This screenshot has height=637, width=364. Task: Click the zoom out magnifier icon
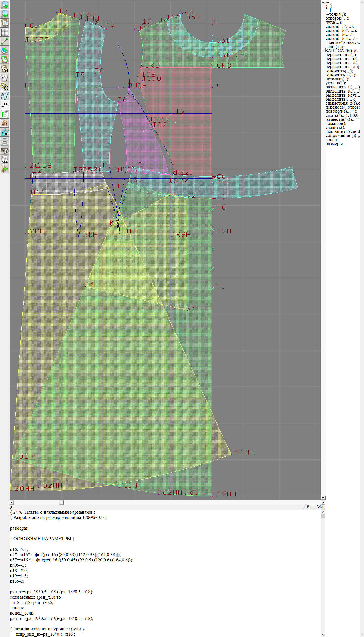coord(5,14)
